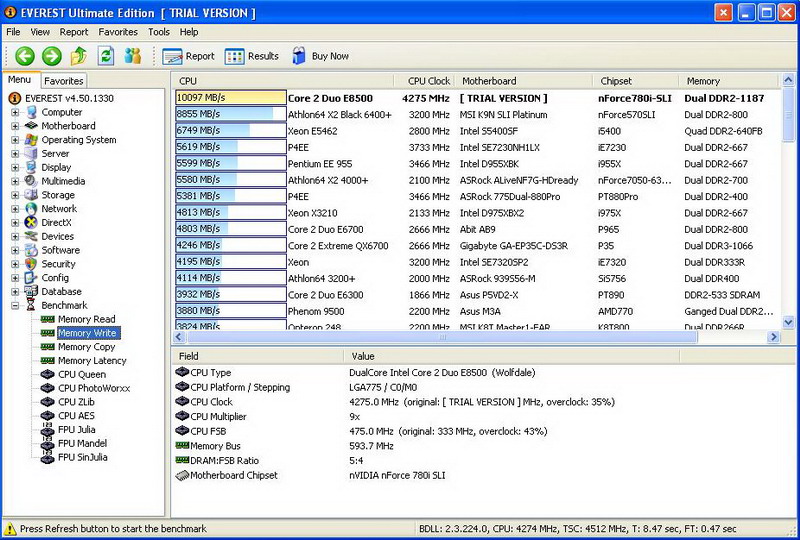Go forward with the green right arrow
Image resolution: width=800 pixels, height=540 pixels.
(x=52, y=56)
